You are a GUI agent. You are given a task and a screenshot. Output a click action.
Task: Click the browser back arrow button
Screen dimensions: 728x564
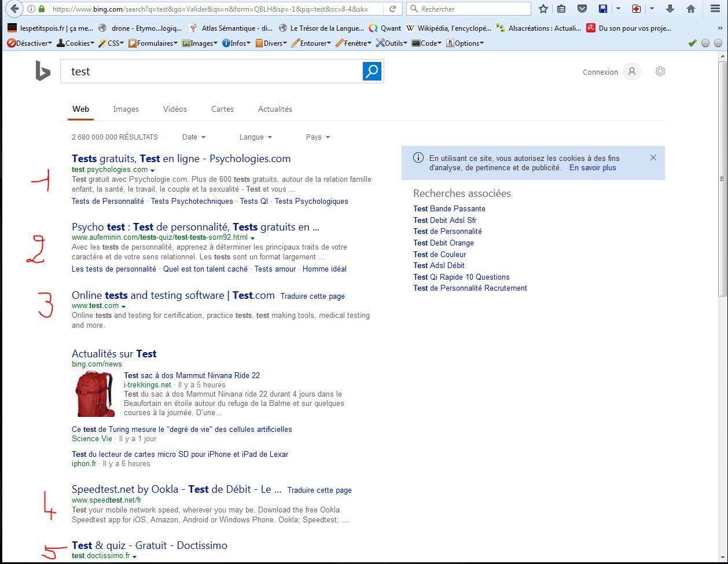click(14, 9)
